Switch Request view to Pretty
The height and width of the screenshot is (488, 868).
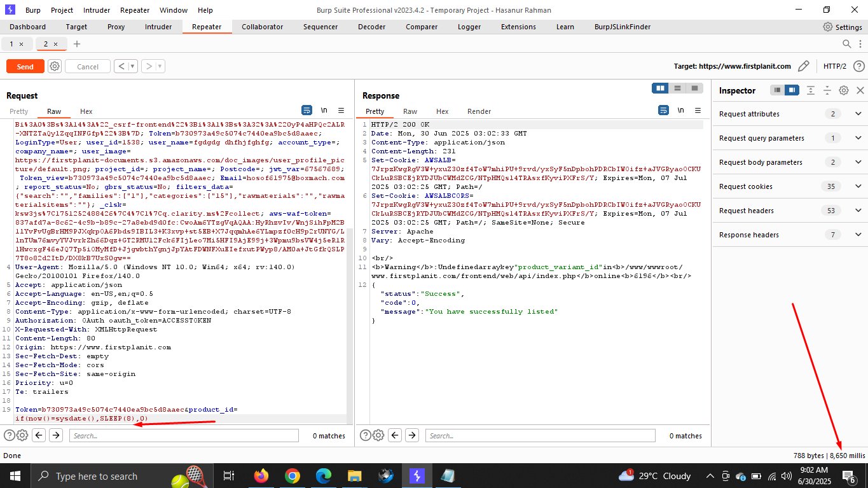(18, 111)
